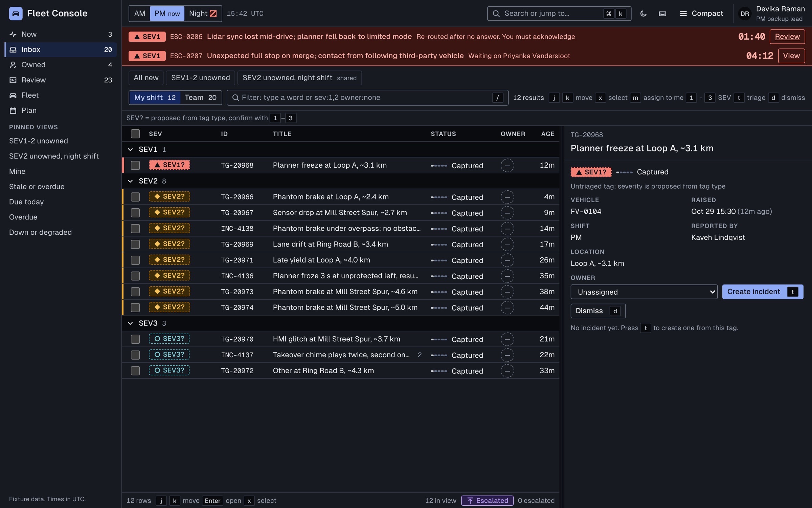Click the SEV2? diamond badge on TG-20966

point(169,196)
